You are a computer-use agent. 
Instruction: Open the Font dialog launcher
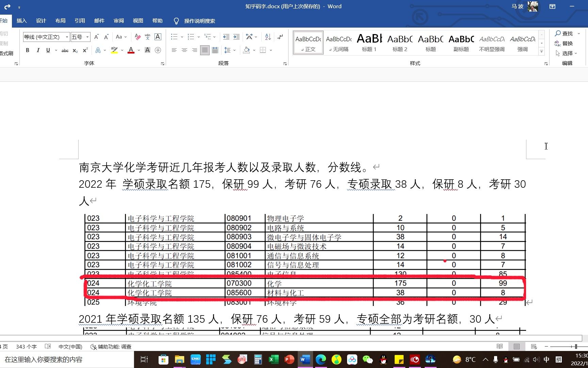(x=163, y=64)
